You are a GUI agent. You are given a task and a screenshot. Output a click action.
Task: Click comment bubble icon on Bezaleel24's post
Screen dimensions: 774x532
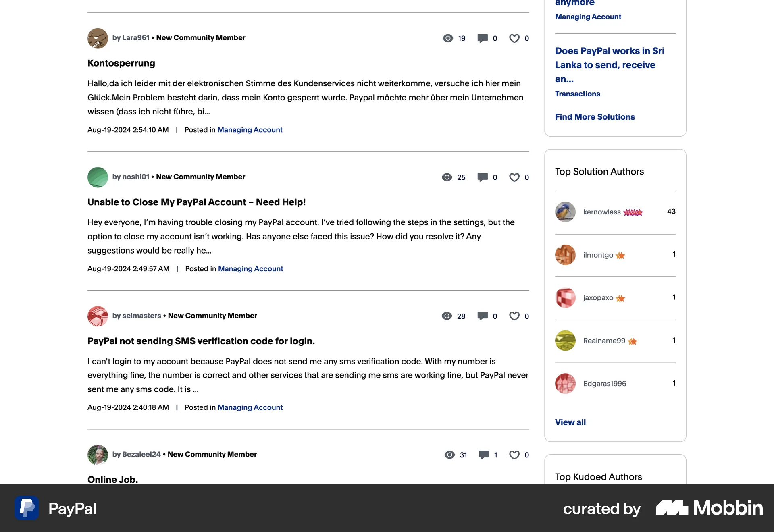coord(484,455)
